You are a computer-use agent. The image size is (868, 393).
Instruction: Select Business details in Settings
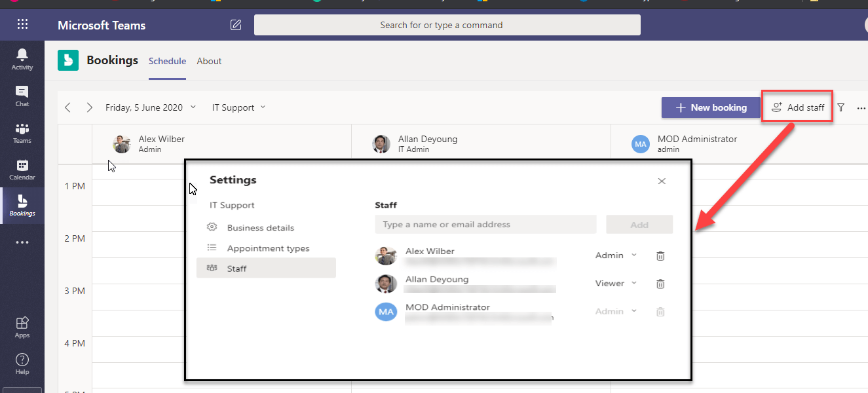[260, 228]
